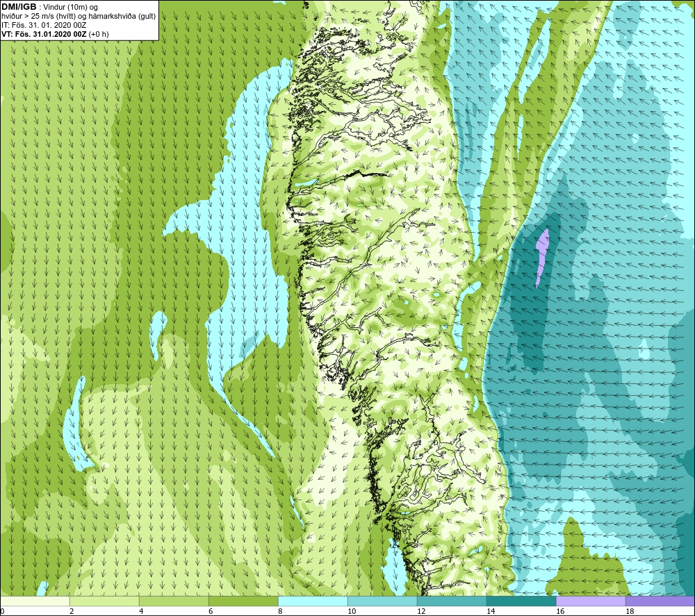Click the teal 12–14 legend swatch

point(452,601)
